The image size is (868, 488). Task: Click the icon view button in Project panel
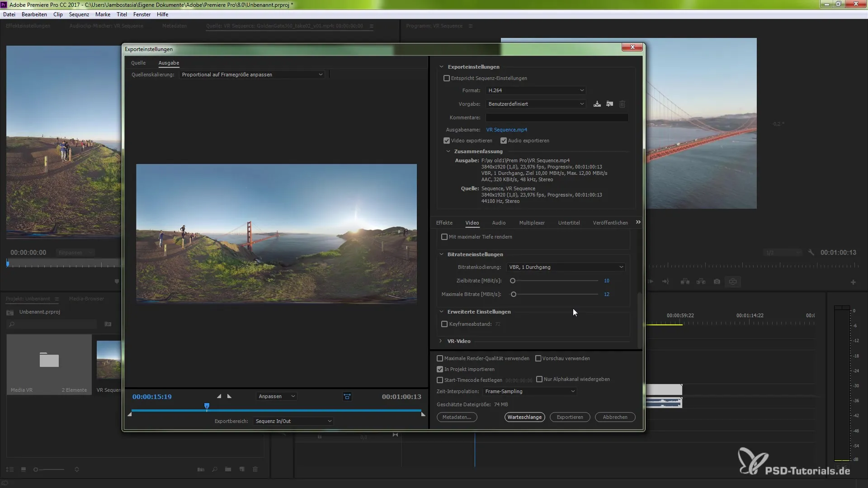24,469
